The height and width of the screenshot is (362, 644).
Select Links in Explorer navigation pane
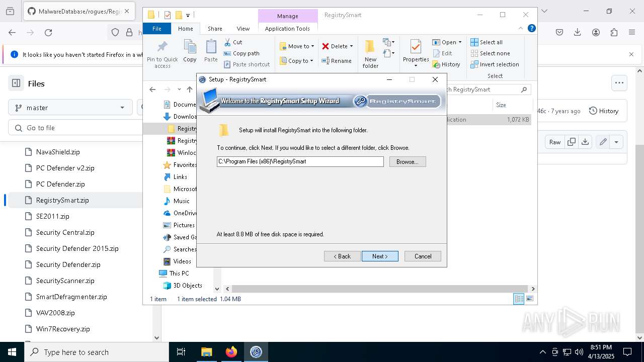pyautogui.click(x=180, y=177)
